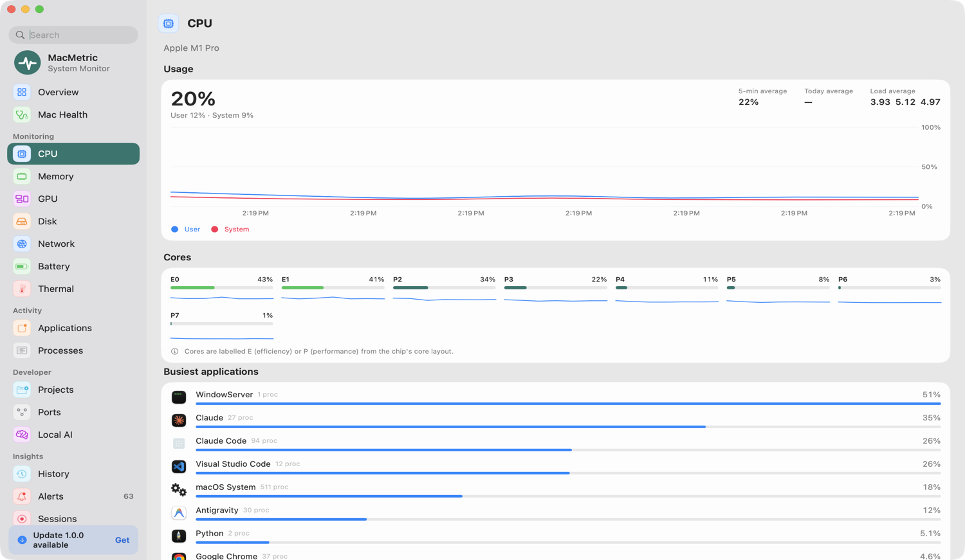This screenshot has width=965, height=560.
Task: Click the Visual Studio Code app icon
Action: click(179, 467)
